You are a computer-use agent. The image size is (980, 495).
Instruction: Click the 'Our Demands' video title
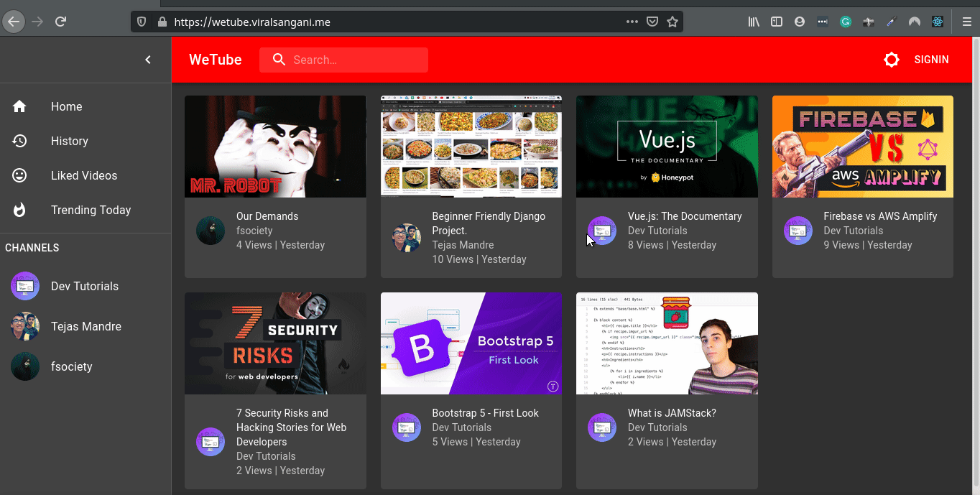pos(267,216)
